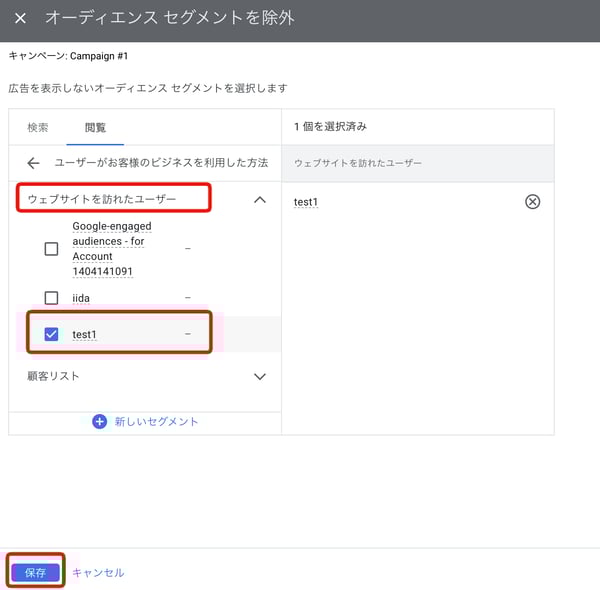Viewport: 600px width, 590px height.
Task: Click the 保存 button
Action: pyautogui.click(x=36, y=572)
